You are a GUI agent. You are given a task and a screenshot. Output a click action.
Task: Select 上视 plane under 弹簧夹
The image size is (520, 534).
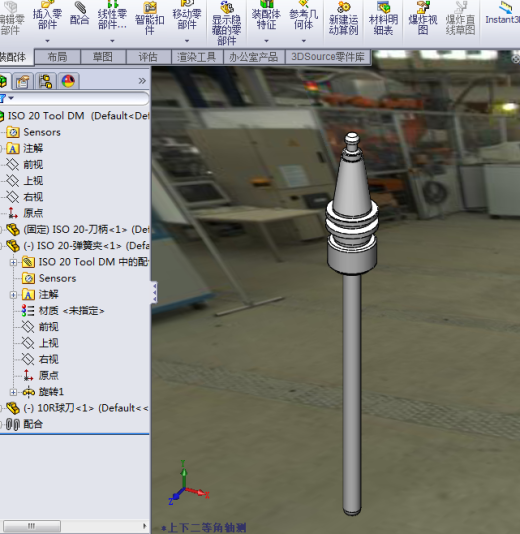point(41,343)
